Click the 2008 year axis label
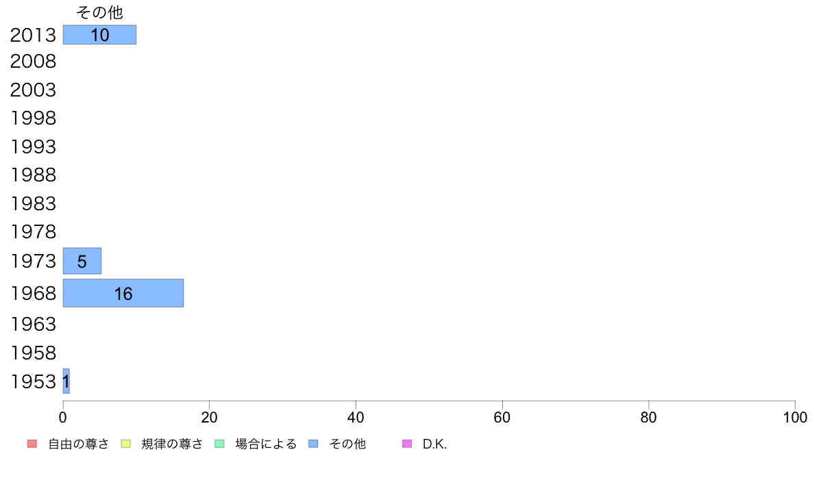814x504 pixels. point(33,62)
